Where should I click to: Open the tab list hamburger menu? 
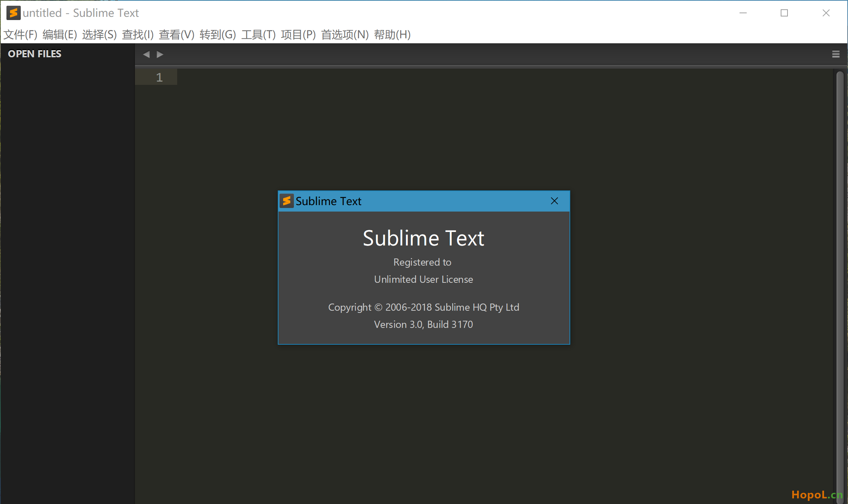[835, 54]
